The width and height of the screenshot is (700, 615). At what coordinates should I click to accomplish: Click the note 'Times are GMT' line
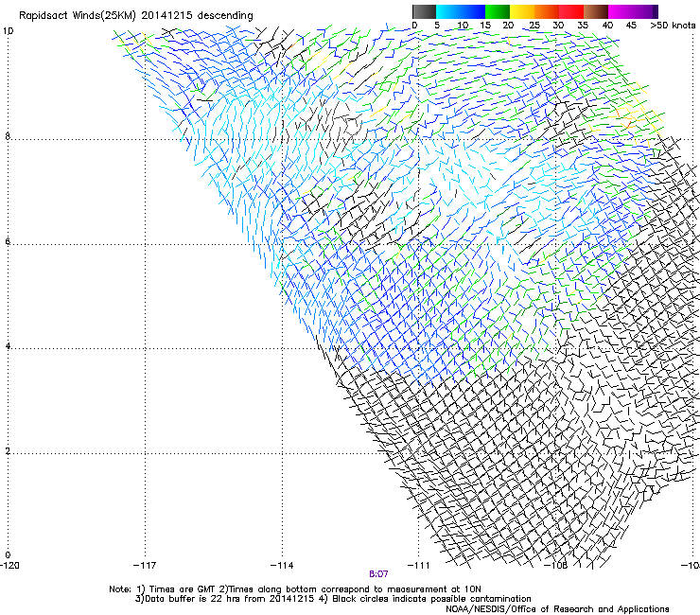click(x=295, y=589)
